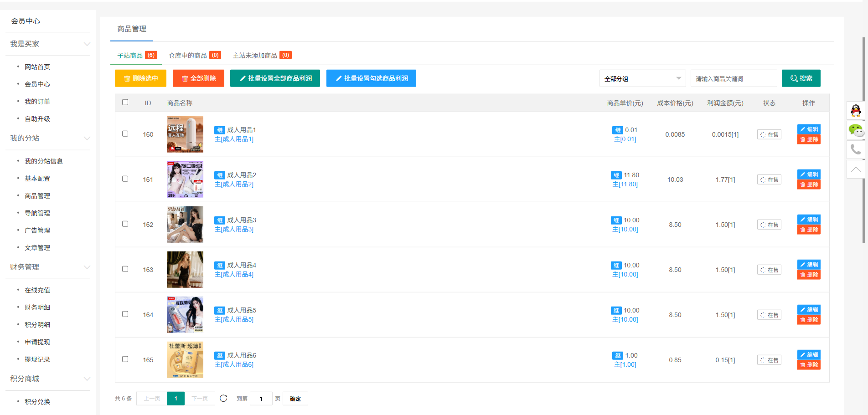This screenshot has height=415, width=868.
Task: Click the 搜索 search button
Action: [x=801, y=78]
